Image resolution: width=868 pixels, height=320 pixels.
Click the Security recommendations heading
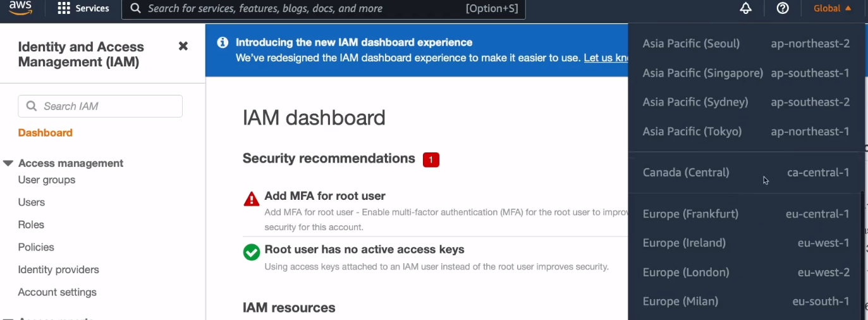tap(329, 158)
